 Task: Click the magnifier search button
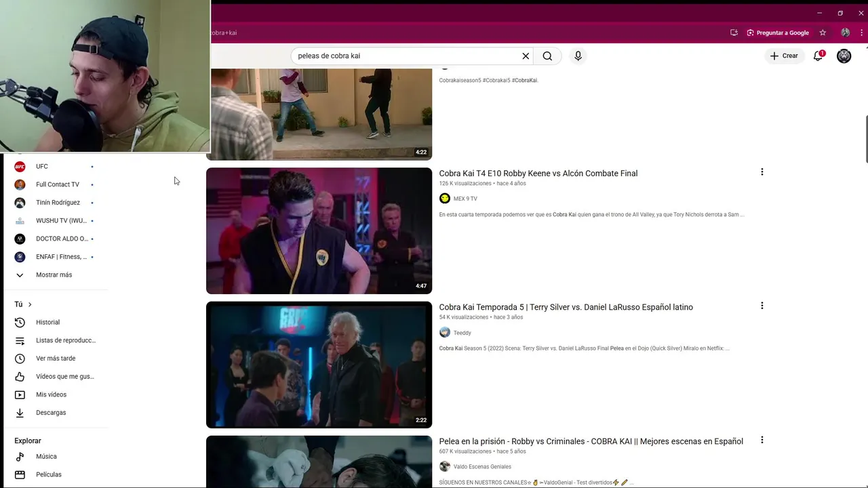tap(547, 56)
